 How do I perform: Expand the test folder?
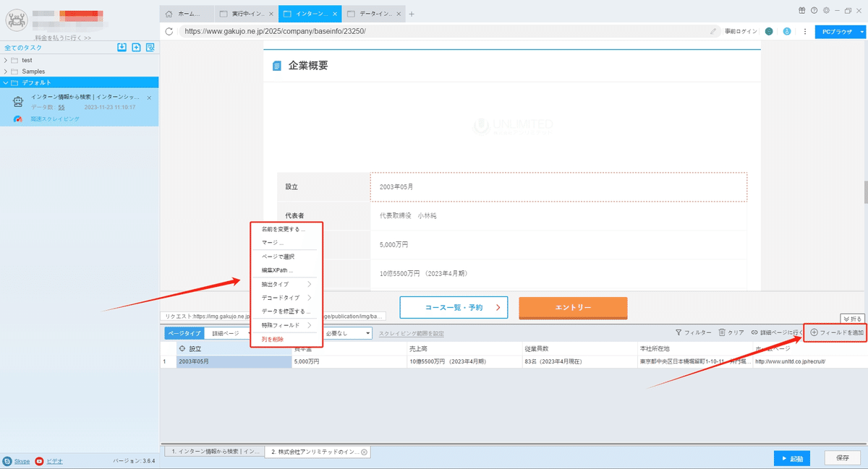click(x=6, y=60)
